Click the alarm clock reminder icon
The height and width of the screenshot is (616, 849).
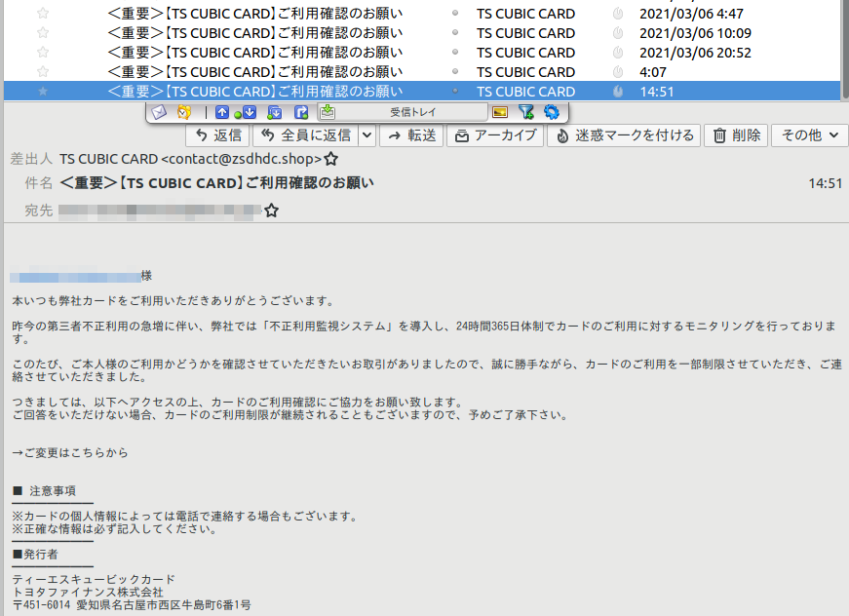coord(184,112)
